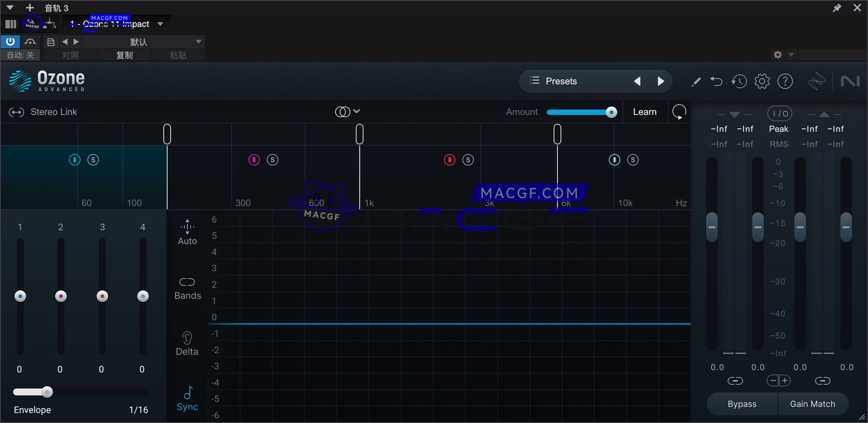Open the preset history clock icon
The image size is (868, 423).
(x=739, y=81)
